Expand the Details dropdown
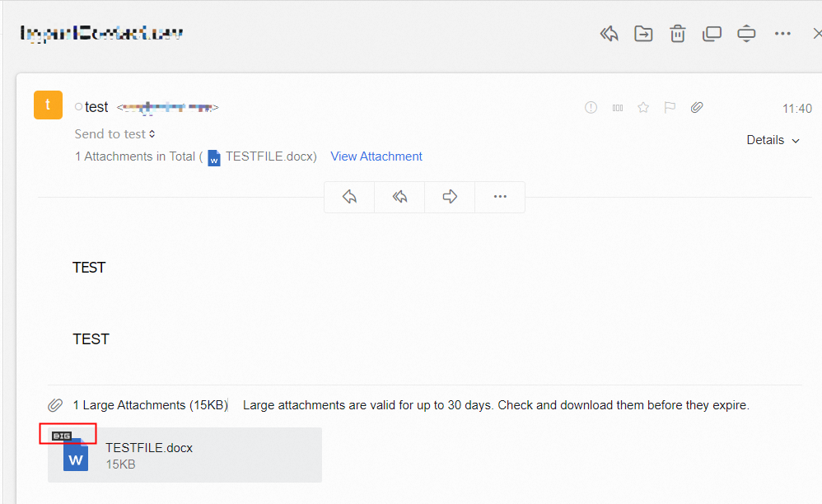822x504 pixels. 773,140
